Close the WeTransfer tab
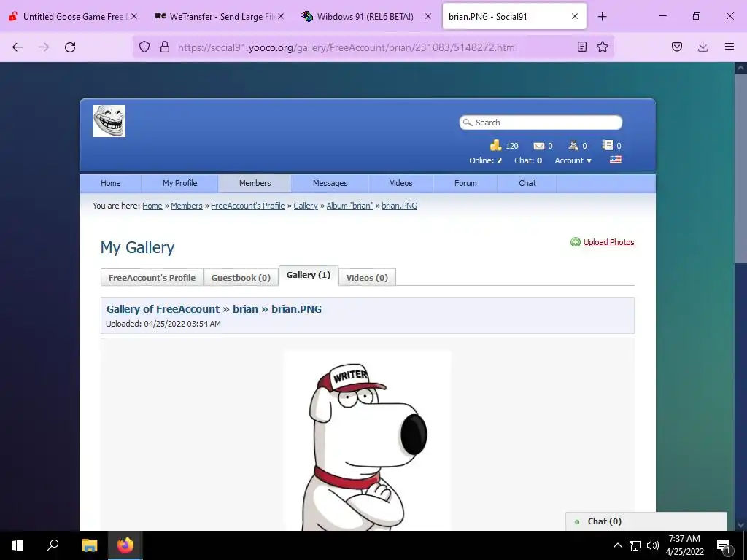Image resolution: width=747 pixels, height=560 pixels. (x=281, y=16)
